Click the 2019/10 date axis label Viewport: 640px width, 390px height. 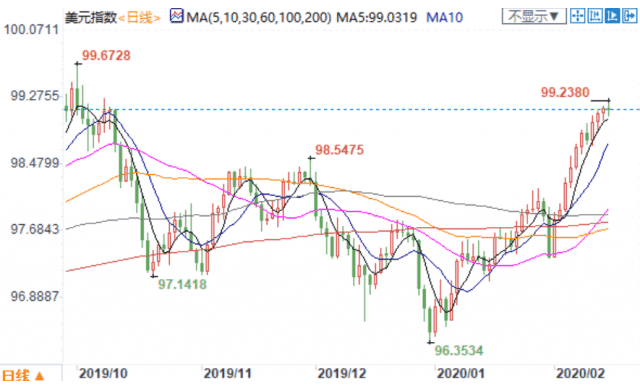click(x=103, y=373)
